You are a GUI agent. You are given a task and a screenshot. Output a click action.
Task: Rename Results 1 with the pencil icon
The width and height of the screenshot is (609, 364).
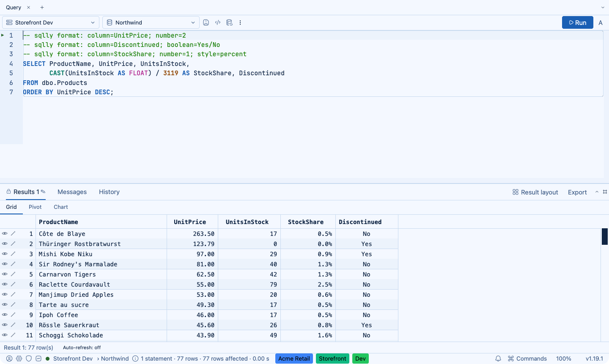[43, 192]
